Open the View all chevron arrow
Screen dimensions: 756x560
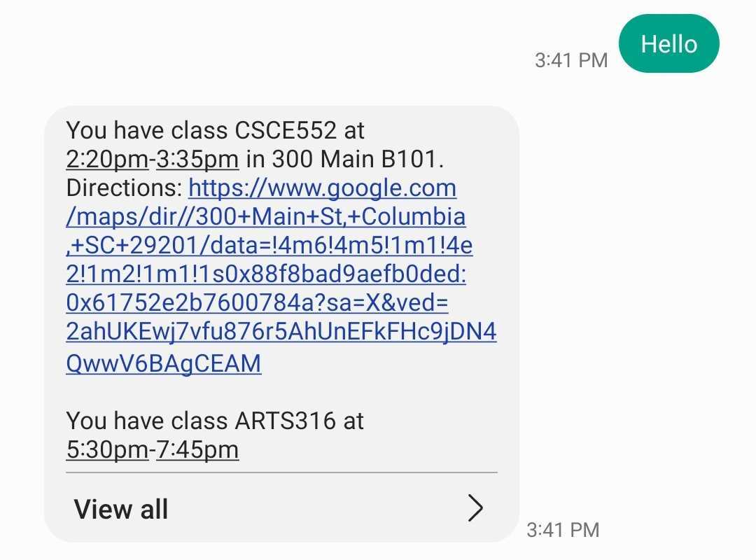pyautogui.click(x=475, y=508)
